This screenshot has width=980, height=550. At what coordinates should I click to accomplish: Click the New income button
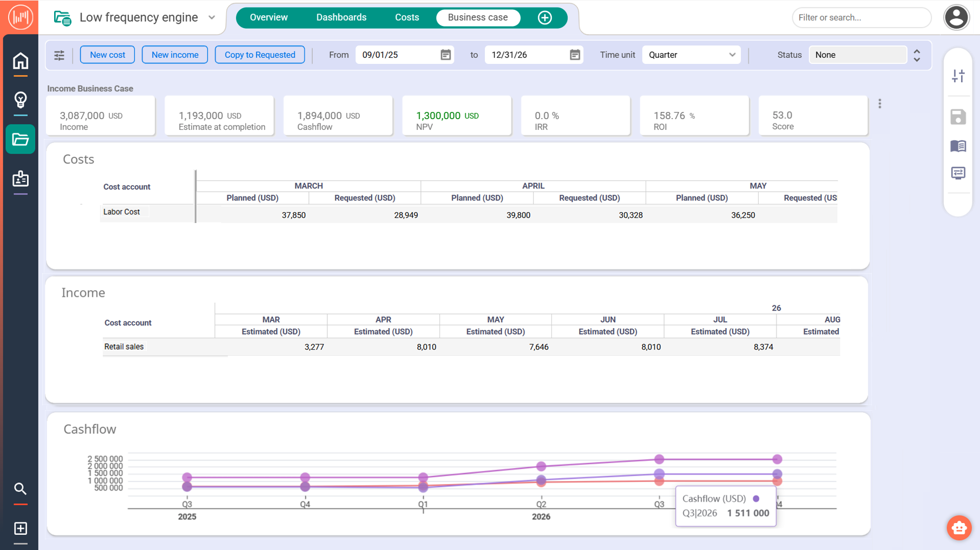[x=175, y=55]
